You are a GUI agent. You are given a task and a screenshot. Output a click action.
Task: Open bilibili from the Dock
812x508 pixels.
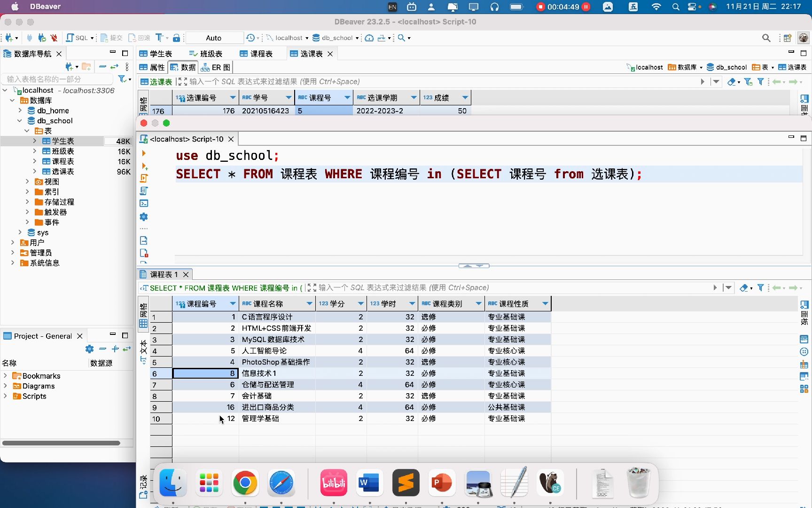(334, 483)
